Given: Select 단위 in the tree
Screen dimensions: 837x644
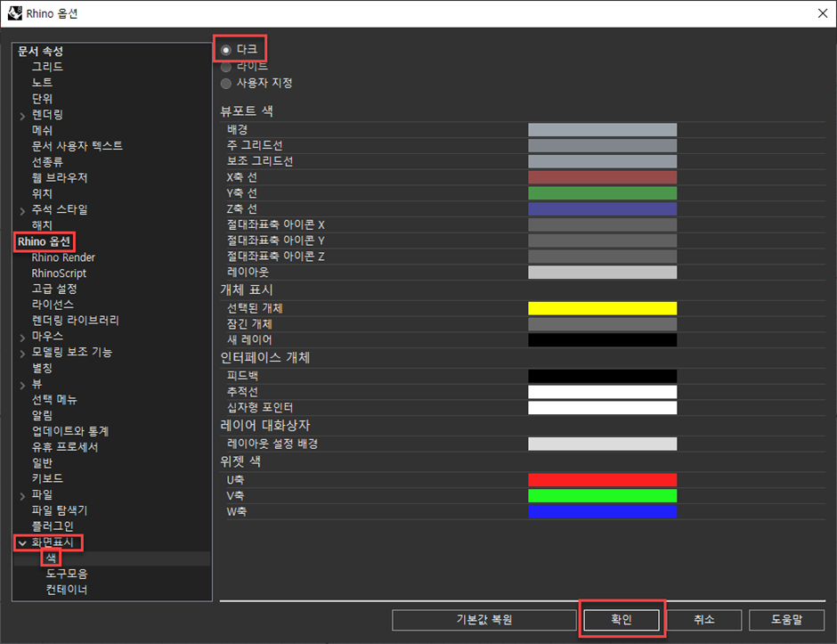Looking at the screenshot, I should [x=42, y=99].
